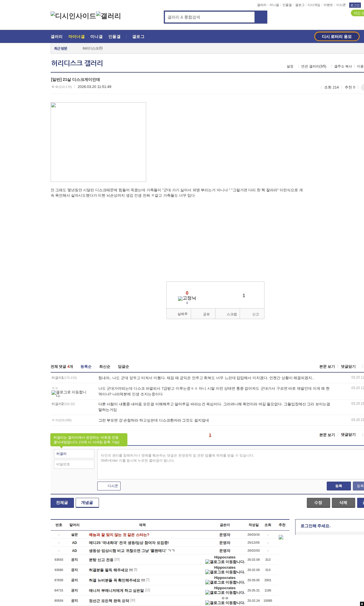Screen dimensions: 364x606
Task: Collapse comments with 댓글닫기 above the list
Action: pos(348,367)
